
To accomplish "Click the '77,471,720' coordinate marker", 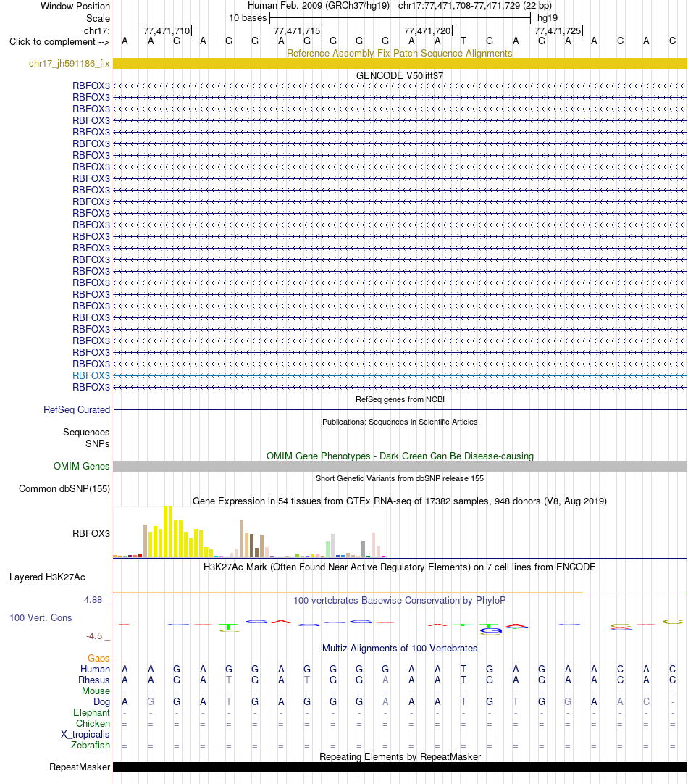I will (x=428, y=30).
